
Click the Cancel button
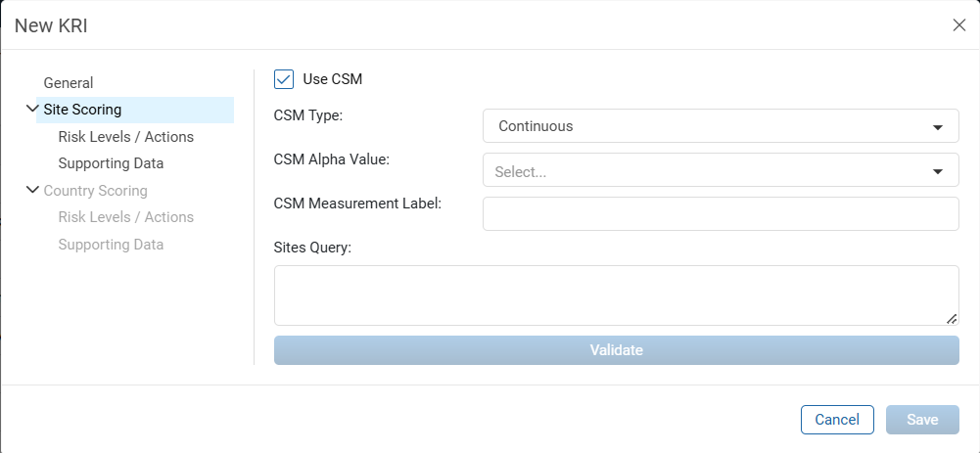[837, 420]
